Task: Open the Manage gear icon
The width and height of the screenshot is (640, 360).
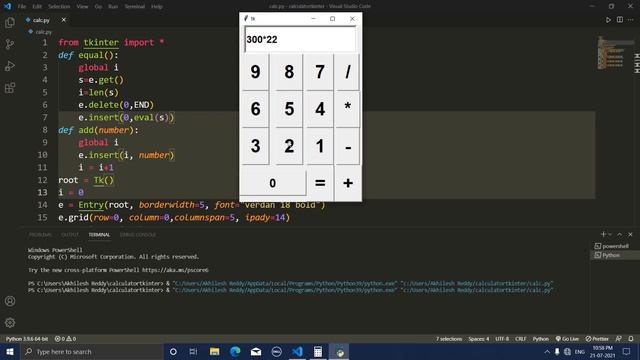Action: pos(10,322)
